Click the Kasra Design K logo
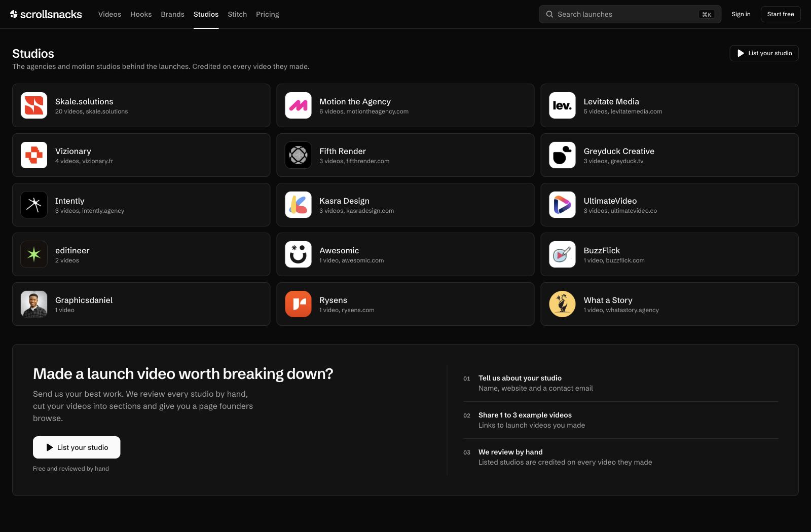This screenshot has width=811, height=532. (298, 205)
